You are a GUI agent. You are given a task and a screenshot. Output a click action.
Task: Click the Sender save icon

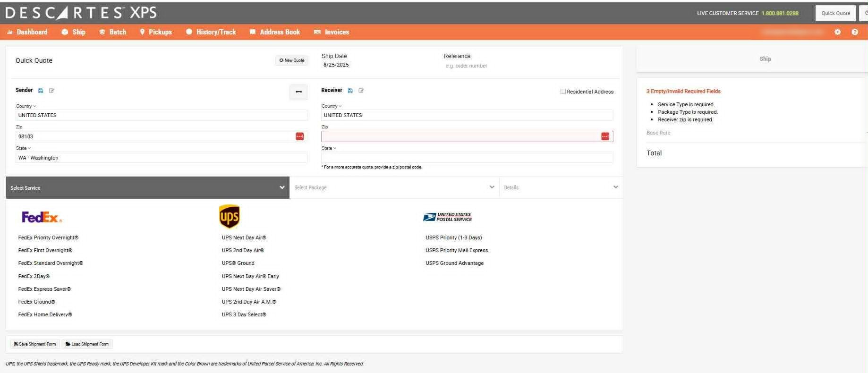coord(41,91)
